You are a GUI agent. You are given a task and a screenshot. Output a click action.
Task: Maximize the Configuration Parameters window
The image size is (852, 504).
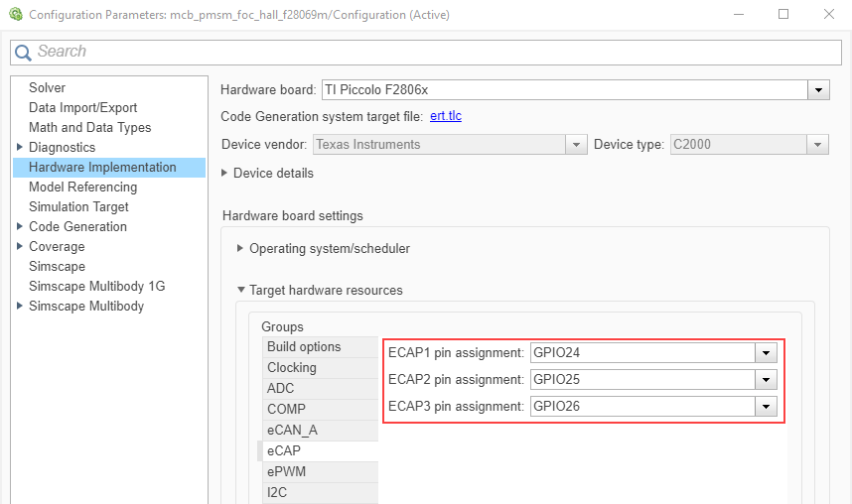[783, 14]
